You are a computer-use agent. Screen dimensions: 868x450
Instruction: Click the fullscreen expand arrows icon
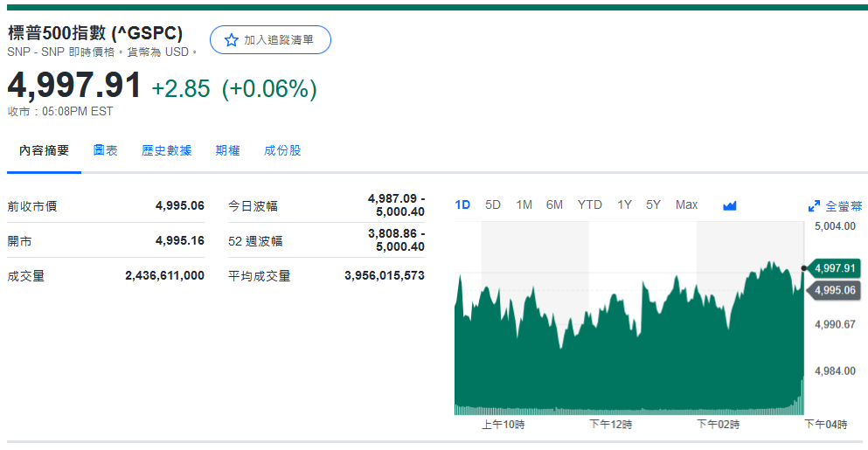tap(814, 207)
